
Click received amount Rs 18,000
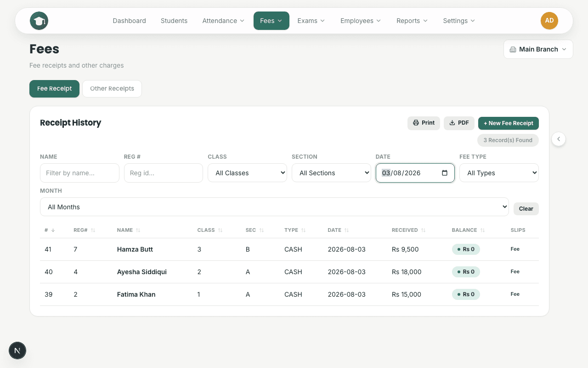coord(407,272)
